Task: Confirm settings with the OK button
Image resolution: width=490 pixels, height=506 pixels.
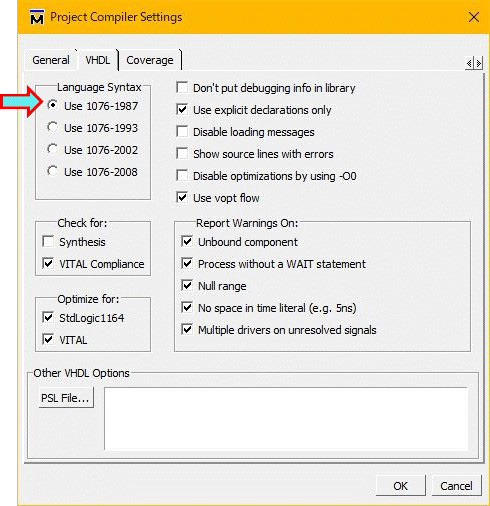Action: 400,486
